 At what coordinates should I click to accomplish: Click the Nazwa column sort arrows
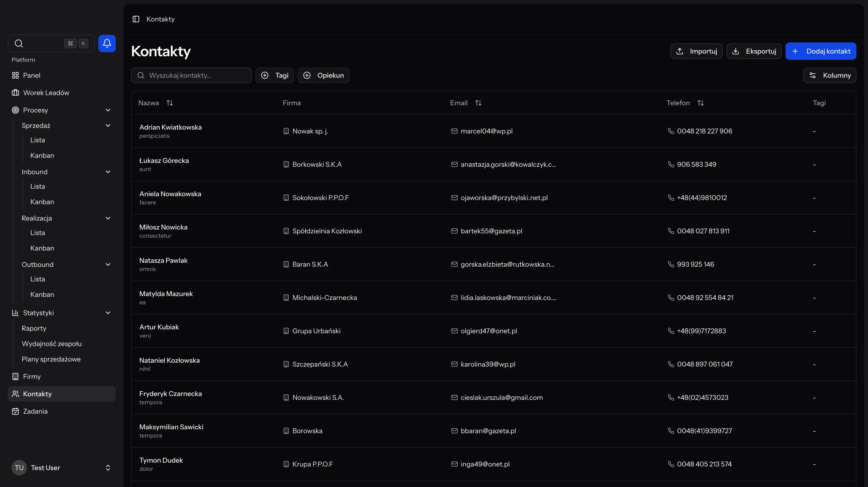coord(170,103)
